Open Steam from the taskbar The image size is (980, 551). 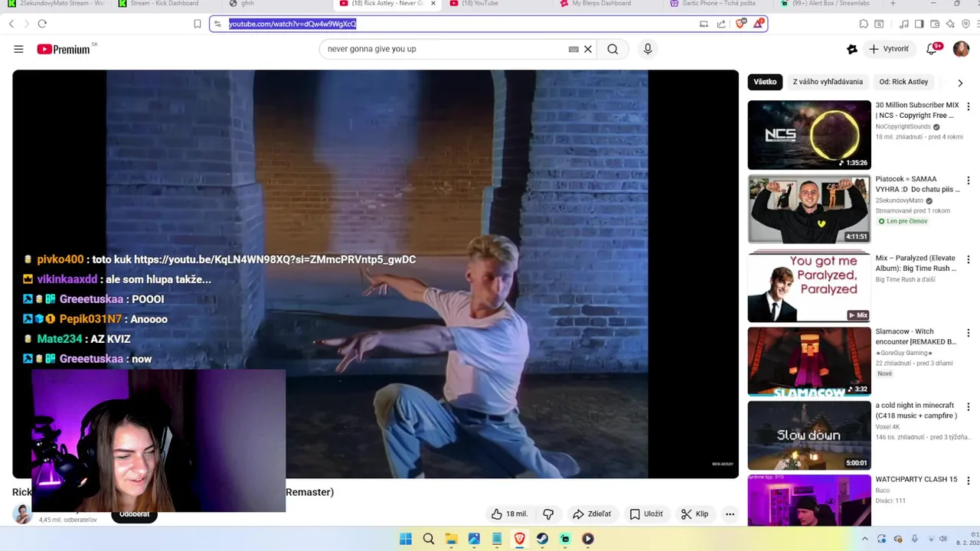click(542, 539)
